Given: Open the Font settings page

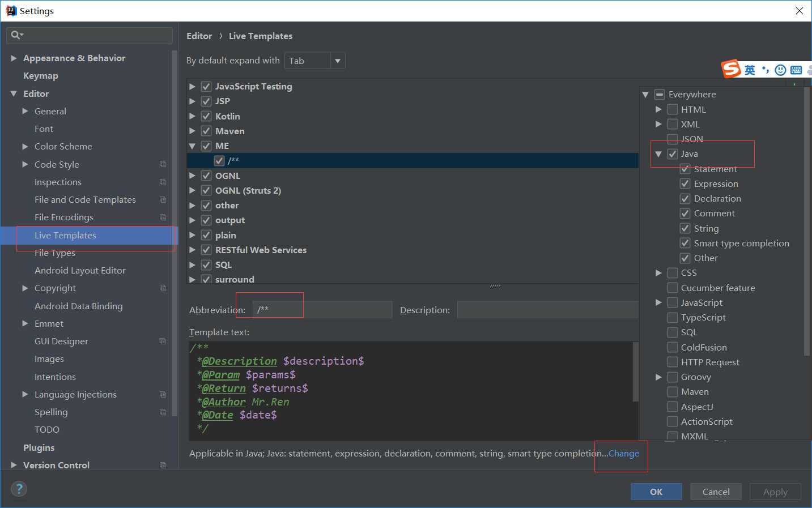Looking at the screenshot, I should [x=44, y=129].
